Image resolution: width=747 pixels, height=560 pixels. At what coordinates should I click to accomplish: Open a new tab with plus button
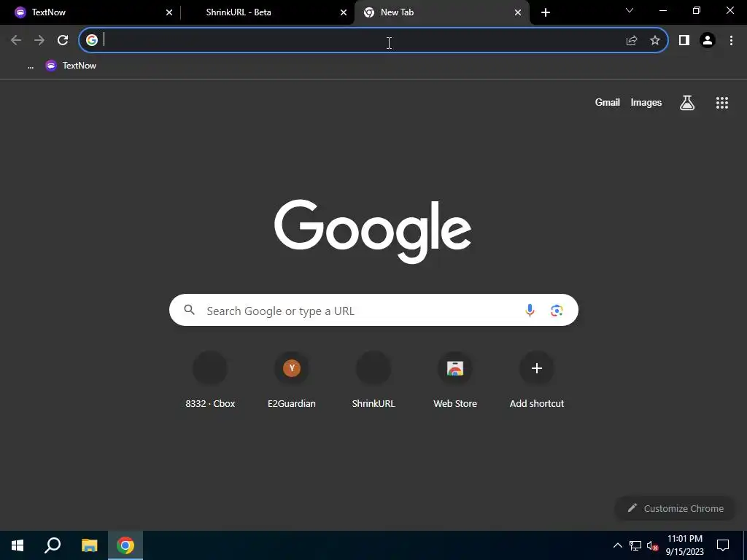pos(546,12)
